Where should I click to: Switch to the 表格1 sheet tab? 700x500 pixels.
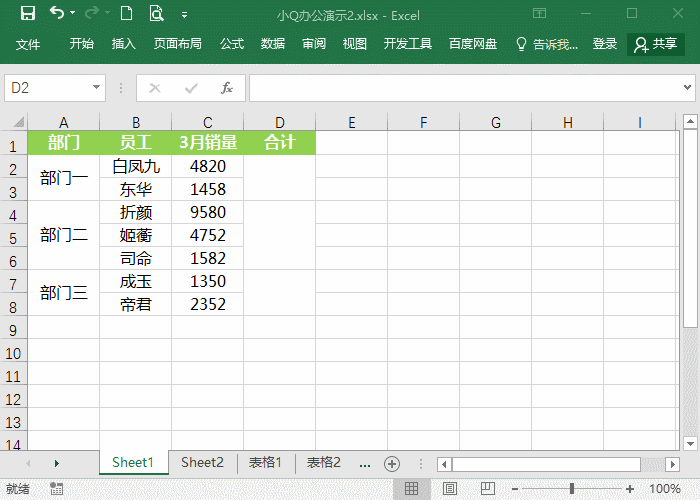click(x=265, y=462)
